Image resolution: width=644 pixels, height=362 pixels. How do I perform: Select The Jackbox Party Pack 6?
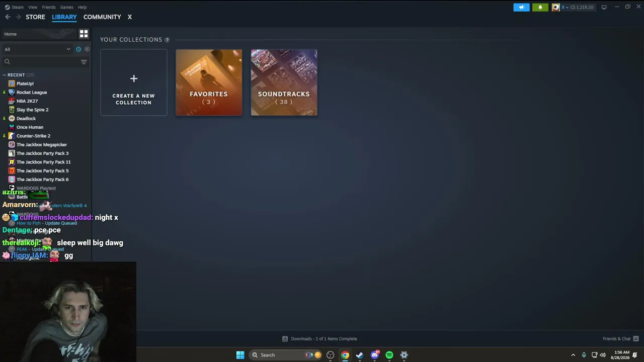tap(42, 179)
